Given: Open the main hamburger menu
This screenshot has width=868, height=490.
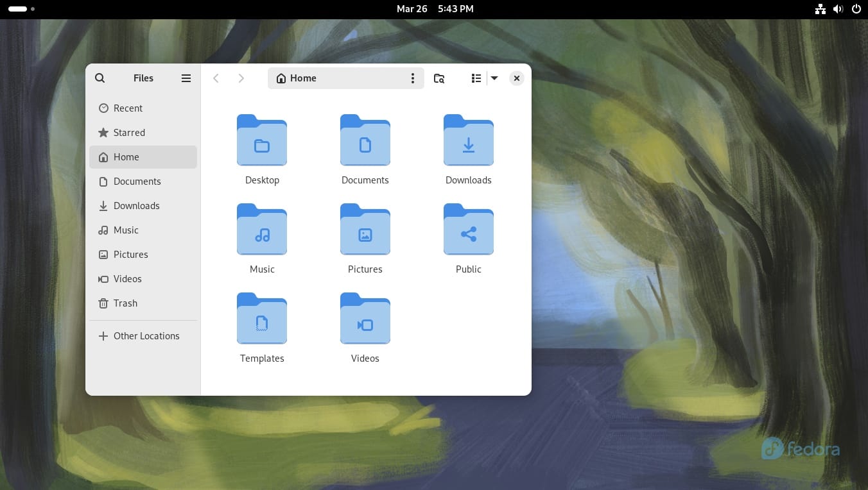Looking at the screenshot, I should (x=186, y=78).
